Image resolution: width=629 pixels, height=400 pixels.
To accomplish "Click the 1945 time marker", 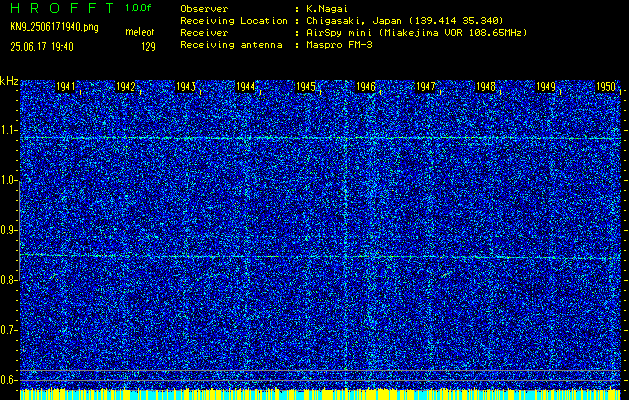I will click(306, 87).
